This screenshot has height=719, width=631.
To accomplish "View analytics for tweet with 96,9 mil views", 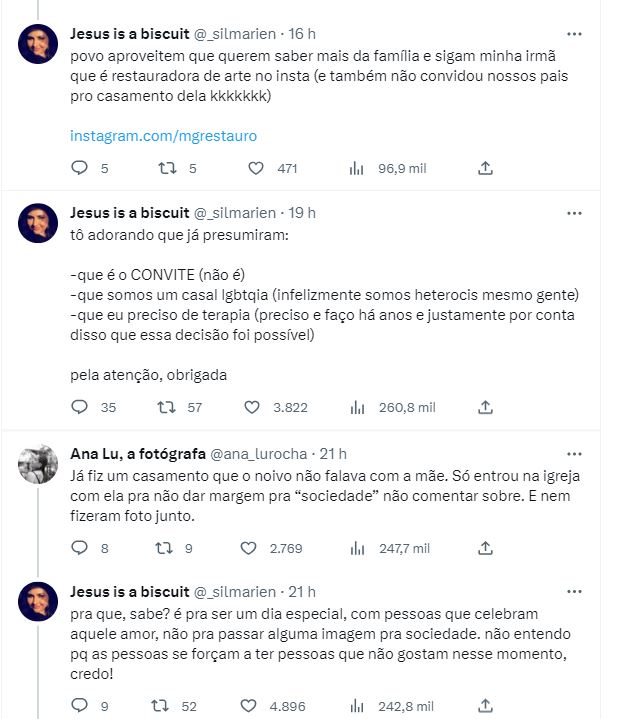I will click(357, 168).
